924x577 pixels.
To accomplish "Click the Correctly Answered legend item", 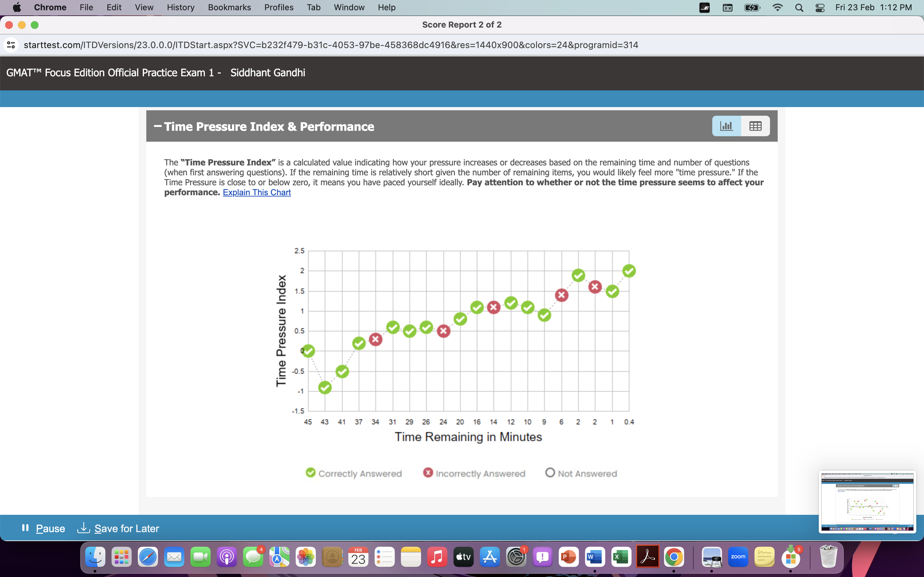I will pos(354,473).
